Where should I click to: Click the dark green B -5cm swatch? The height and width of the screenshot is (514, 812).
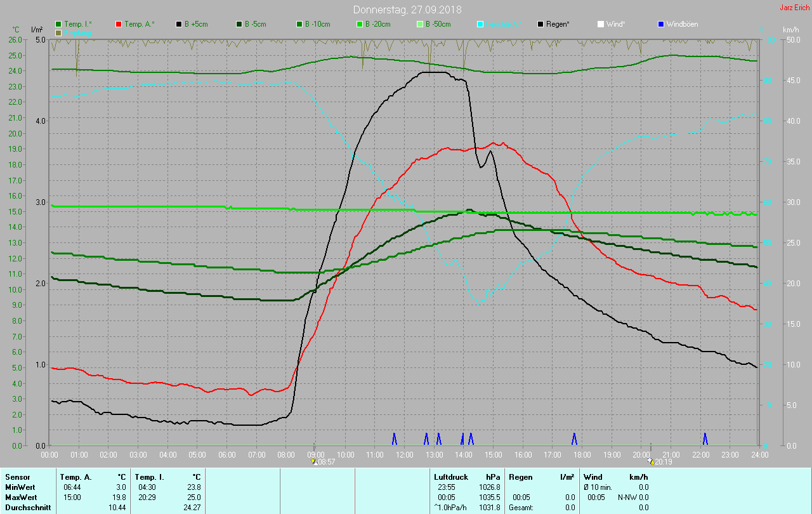239,24
